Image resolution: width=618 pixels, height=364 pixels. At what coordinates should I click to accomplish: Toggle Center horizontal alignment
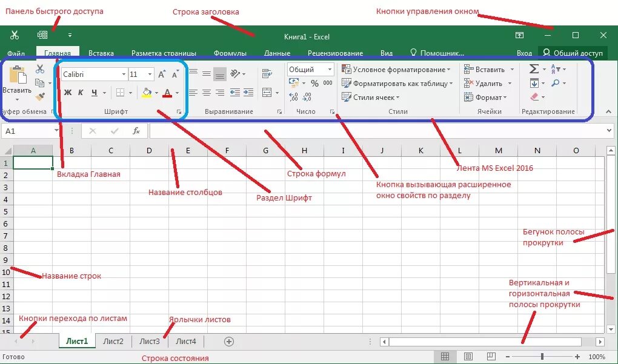pos(207,93)
